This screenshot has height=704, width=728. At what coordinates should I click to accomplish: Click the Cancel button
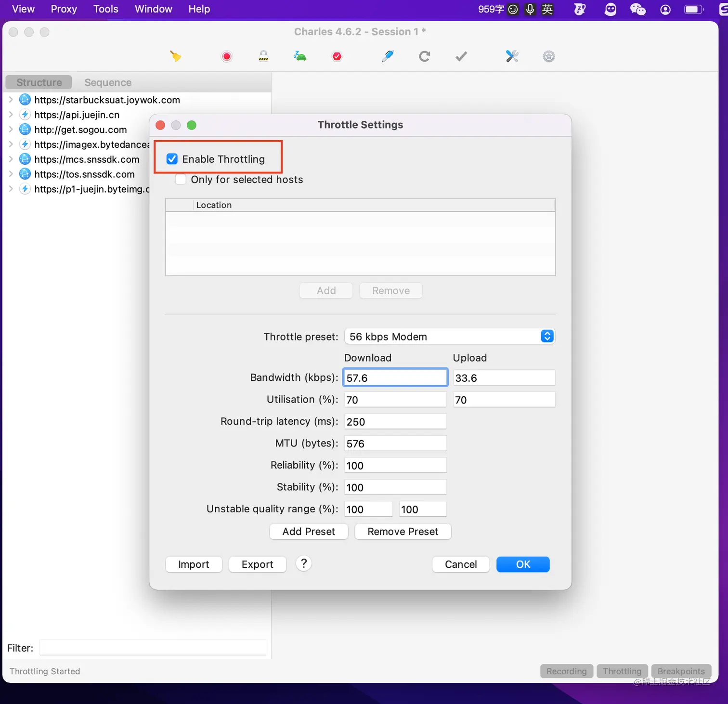click(461, 564)
